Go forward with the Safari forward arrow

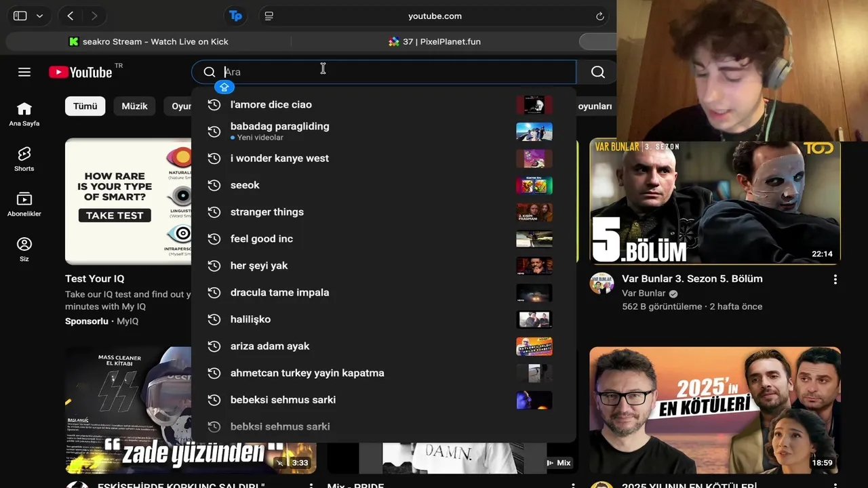94,16
